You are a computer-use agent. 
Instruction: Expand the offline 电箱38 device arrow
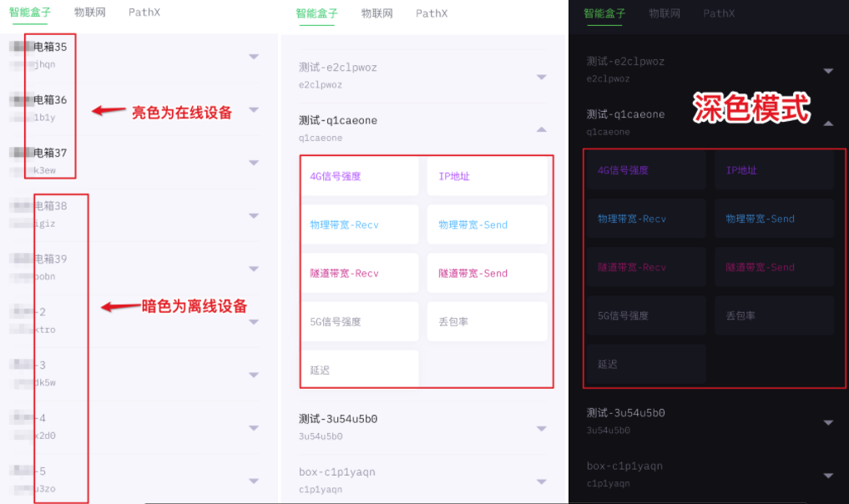click(254, 215)
